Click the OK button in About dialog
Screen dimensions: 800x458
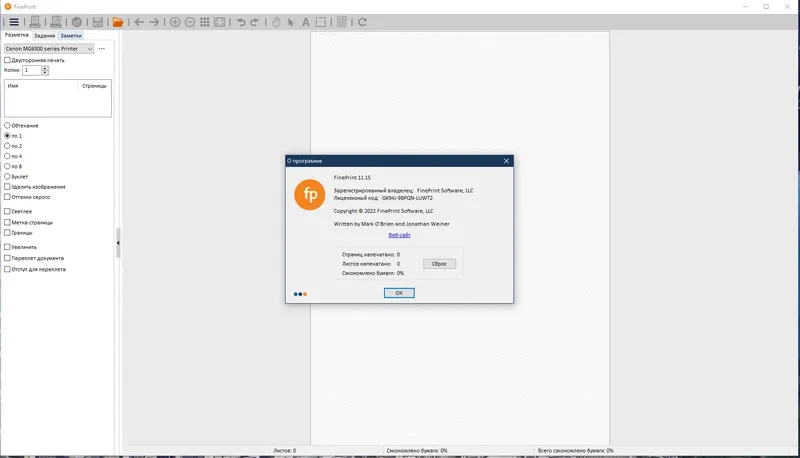[x=399, y=293]
